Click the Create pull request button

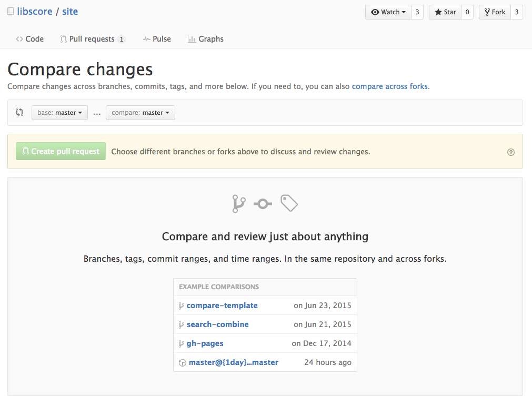pos(61,151)
